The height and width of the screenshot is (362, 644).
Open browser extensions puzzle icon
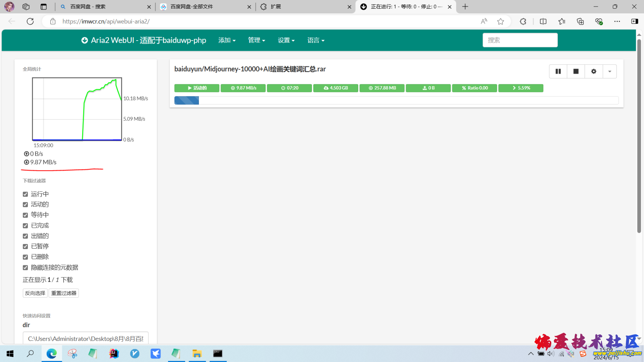point(523,21)
